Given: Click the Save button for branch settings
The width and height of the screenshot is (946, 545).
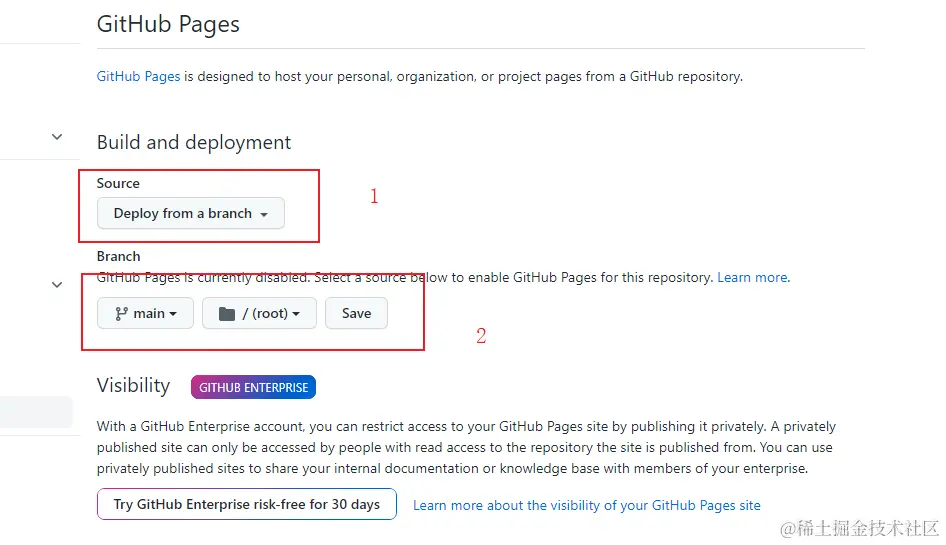Looking at the screenshot, I should click(357, 313).
